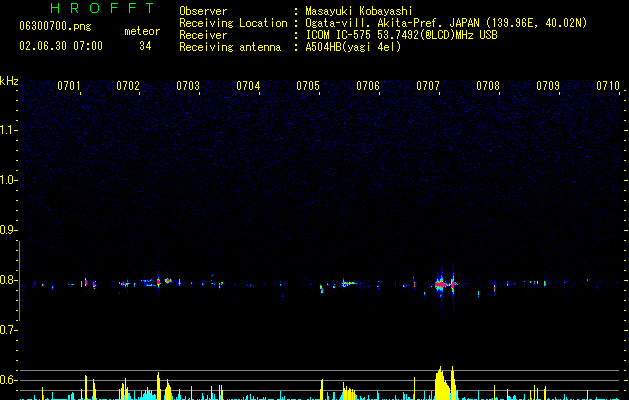Click the 0.9 kHz axis label
Viewport: 629px width, 400px height.
coord(8,230)
